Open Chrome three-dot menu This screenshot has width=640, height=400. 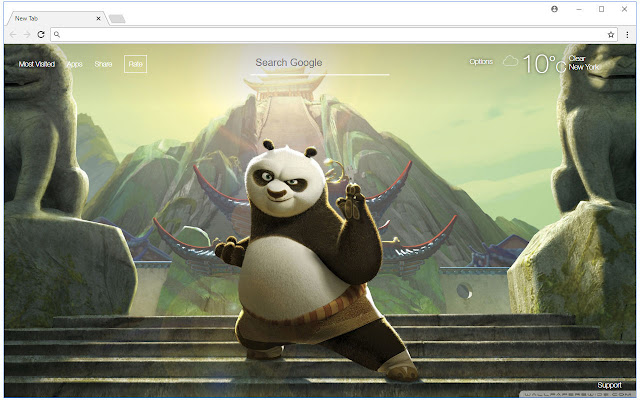(627, 35)
